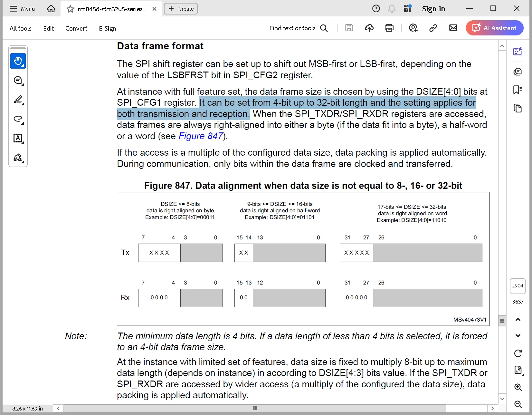Go to next page with down chevron

pos(518,335)
